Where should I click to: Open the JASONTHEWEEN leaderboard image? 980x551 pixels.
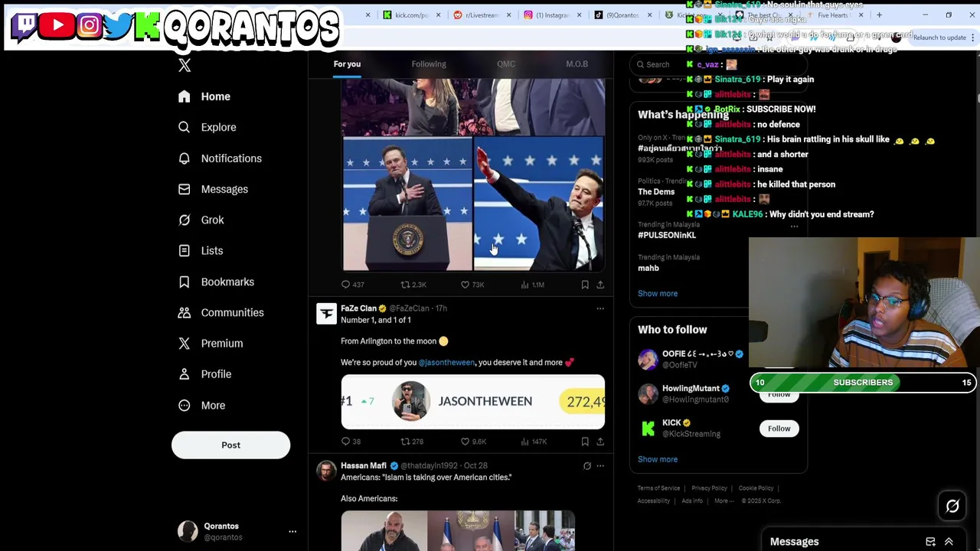coord(472,402)
